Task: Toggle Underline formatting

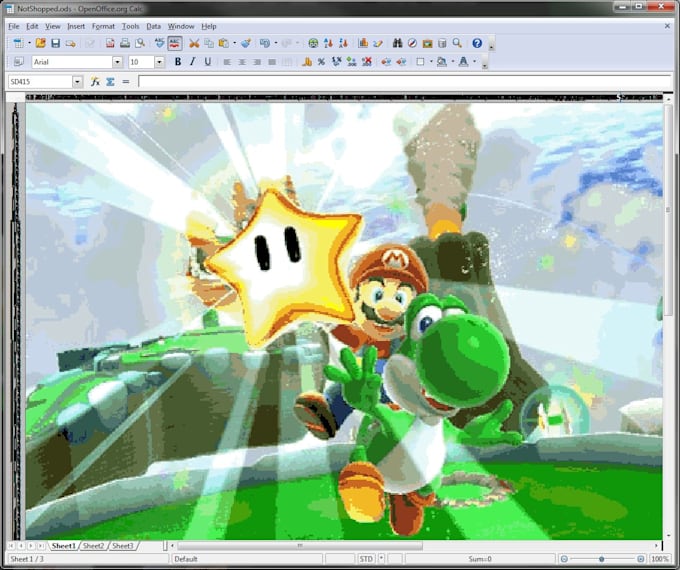Action: click(x=208, y=62)
